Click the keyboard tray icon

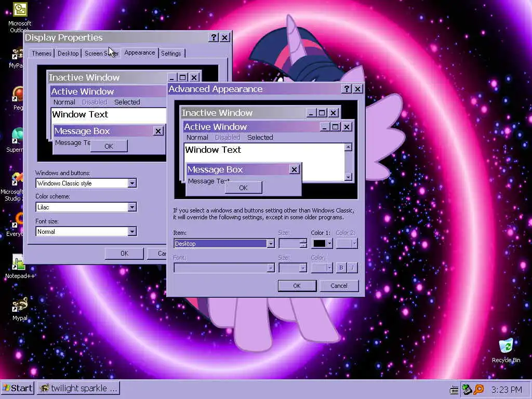454,390
